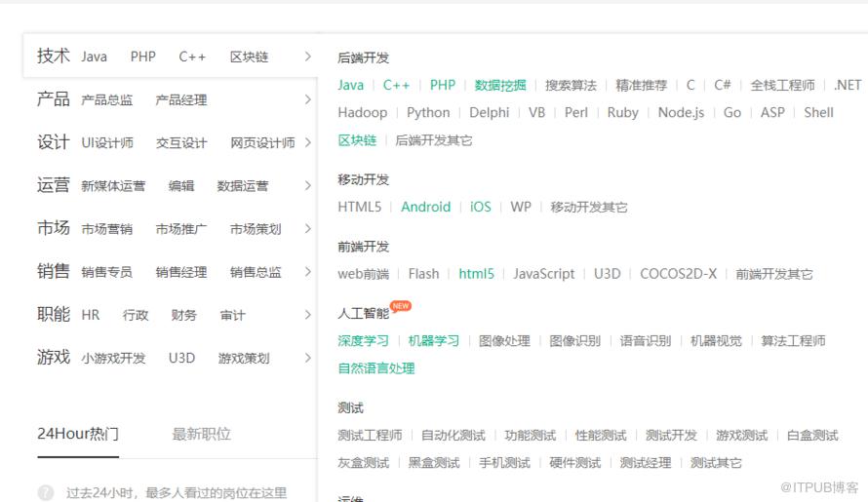
Task: Click web前端 under 前端开发
Action: [x=363, y=274]
